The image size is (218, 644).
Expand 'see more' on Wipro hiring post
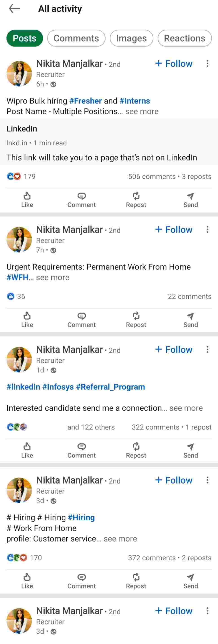142,112
